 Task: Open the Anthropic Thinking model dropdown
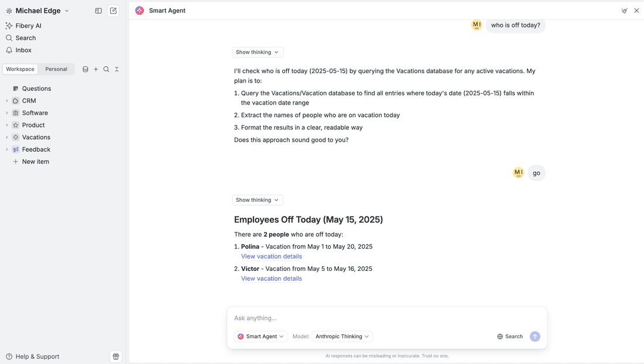click(342, 336)
